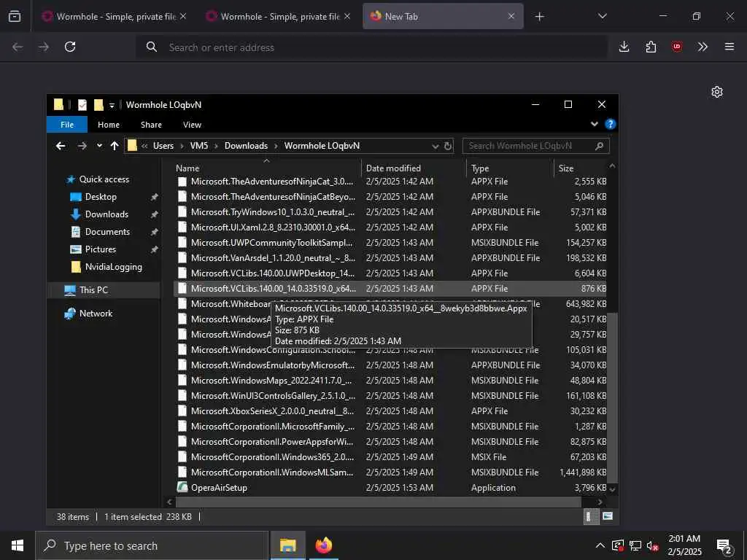This screenshot has width=747, height=560.
Task: Select the OperaAirSetup application file
Action: [x=391, y=488]
